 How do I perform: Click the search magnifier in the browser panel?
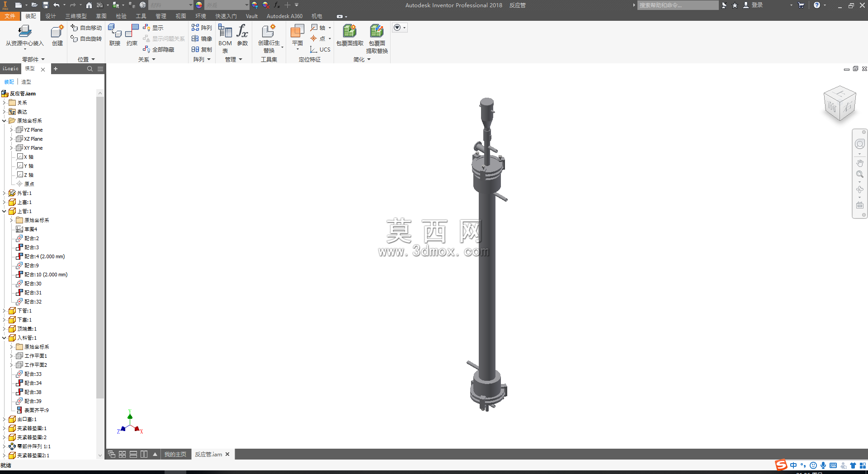(x=90, y=69)
